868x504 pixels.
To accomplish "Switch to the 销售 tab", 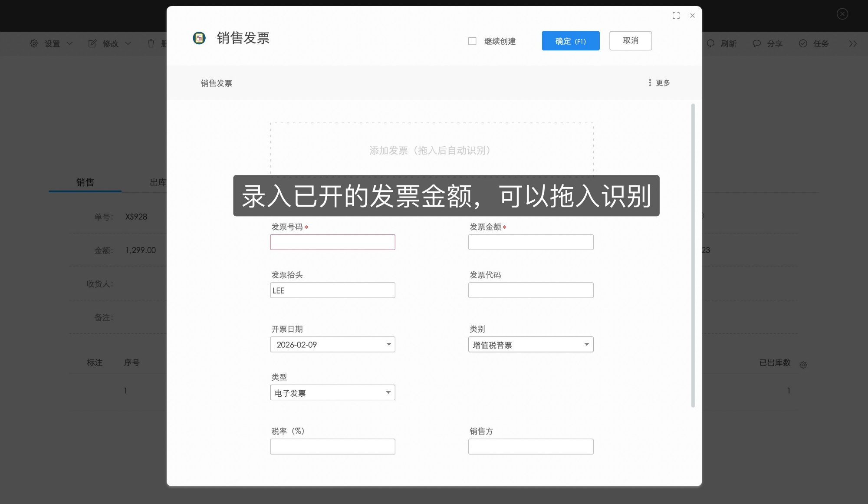I will point(85,182).
